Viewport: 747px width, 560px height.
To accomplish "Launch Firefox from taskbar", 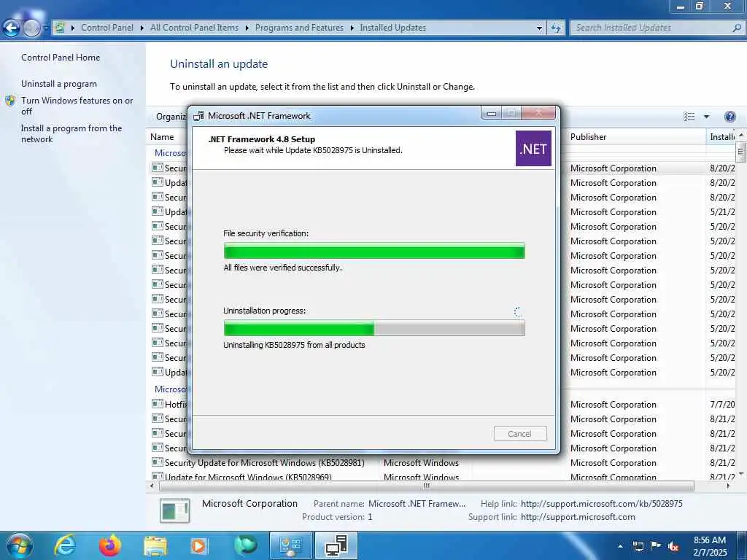I will click(110, 545).
